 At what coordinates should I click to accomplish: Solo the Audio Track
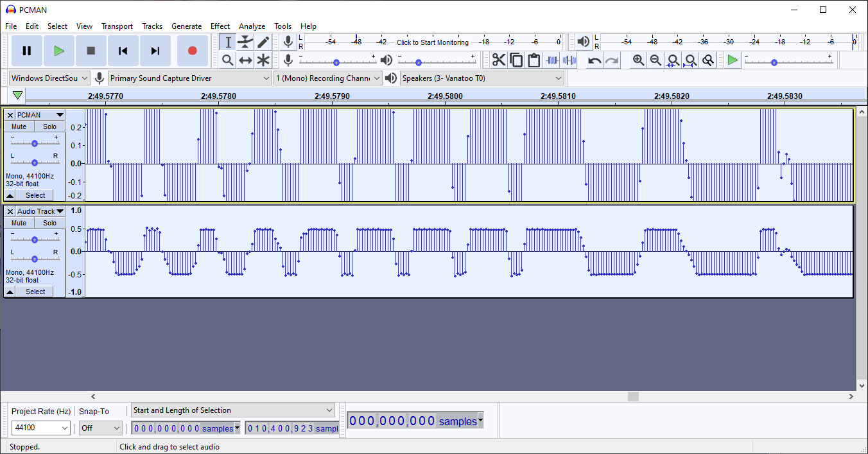[x=49, y=223]
